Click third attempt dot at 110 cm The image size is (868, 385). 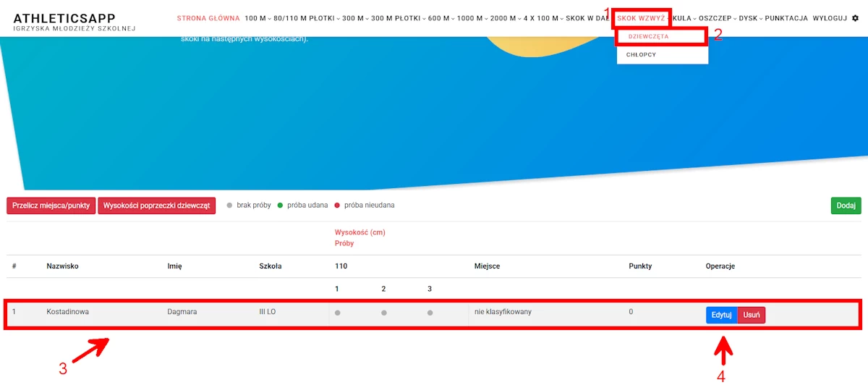(x=430, y=313)
